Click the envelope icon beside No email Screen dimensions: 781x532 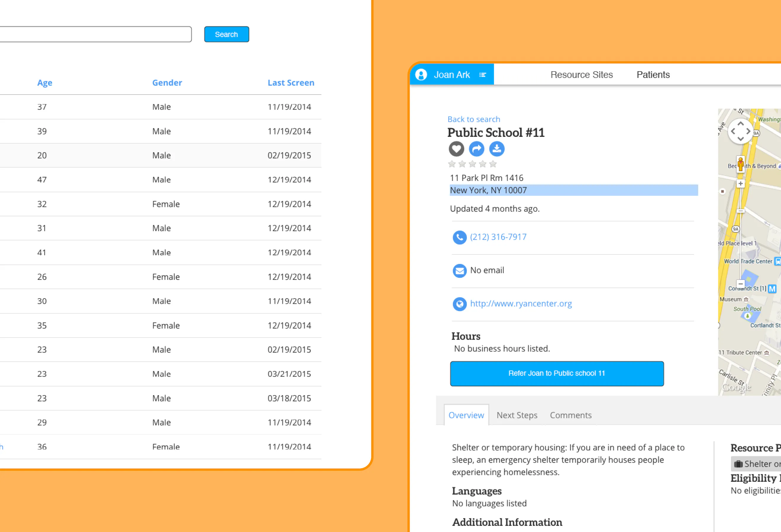coord(459,270)
